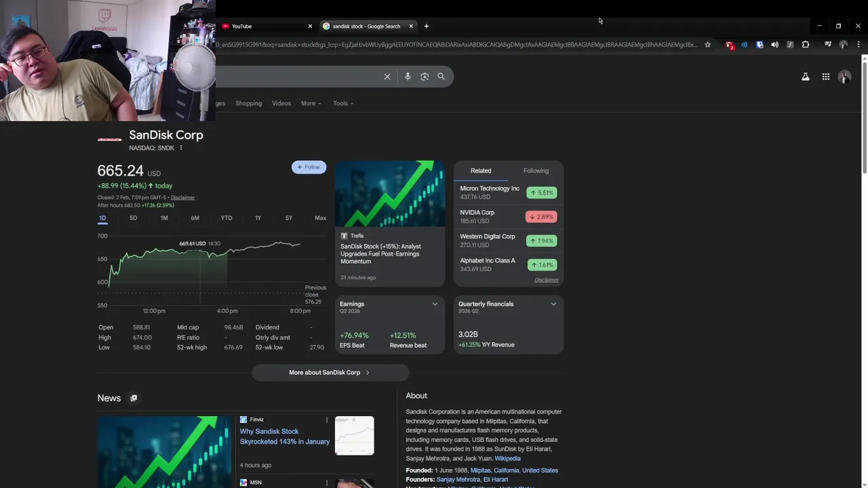
Task: Open the Extensions puzzle-piece menu
Action: click(x=806, y=45)
